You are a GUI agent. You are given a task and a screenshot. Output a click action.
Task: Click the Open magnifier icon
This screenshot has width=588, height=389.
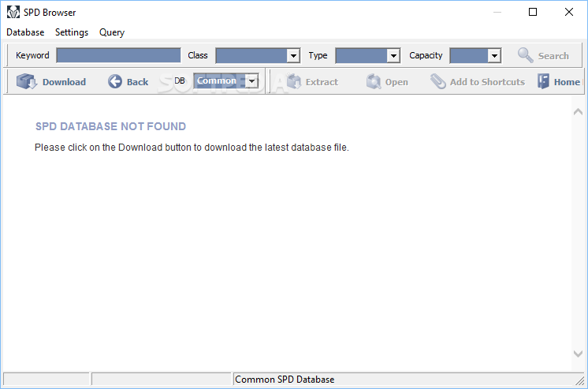click(374, 81)
